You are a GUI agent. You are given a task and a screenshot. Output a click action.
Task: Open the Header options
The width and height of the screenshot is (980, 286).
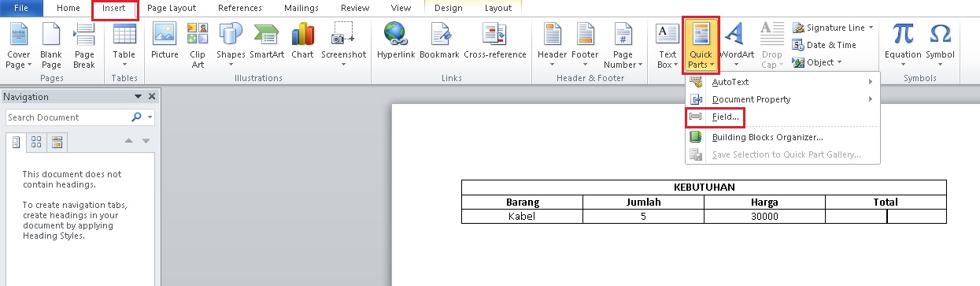click(552, 46)
